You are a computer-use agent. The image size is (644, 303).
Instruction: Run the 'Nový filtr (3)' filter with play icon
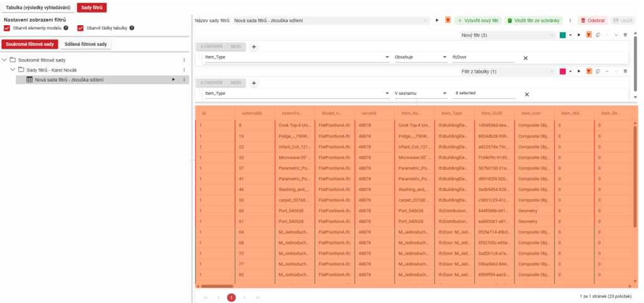coord(578,35)
